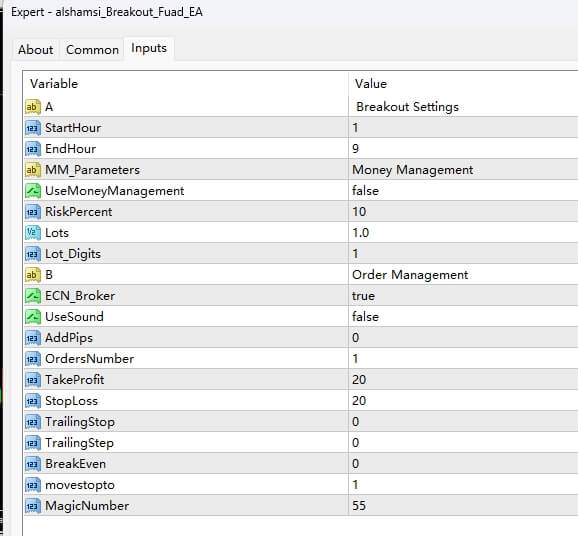Click the string icon next to variable B
The image size is (578, 536).
[x=32, y=275]
